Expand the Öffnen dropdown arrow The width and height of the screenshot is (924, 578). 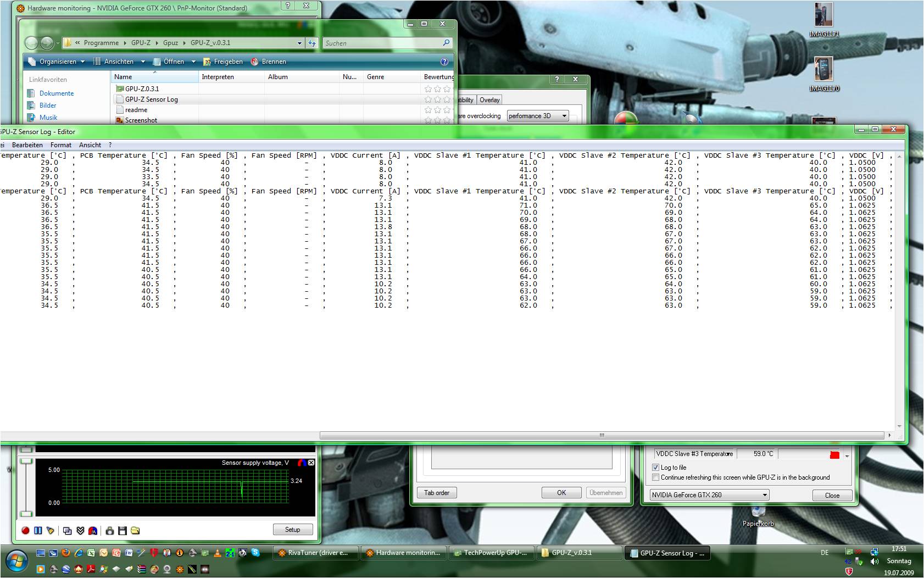click(193, 62)
